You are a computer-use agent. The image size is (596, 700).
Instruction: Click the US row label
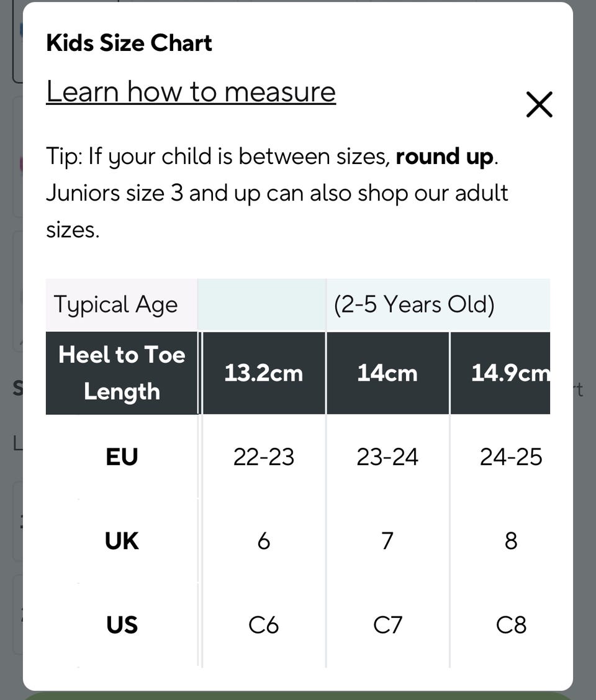(122, 624)
